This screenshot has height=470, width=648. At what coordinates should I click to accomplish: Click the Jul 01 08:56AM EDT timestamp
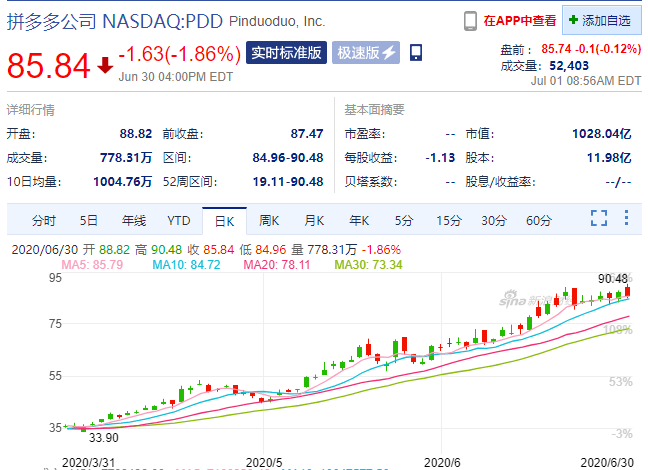pyautogui.click(x=586, y=81)
